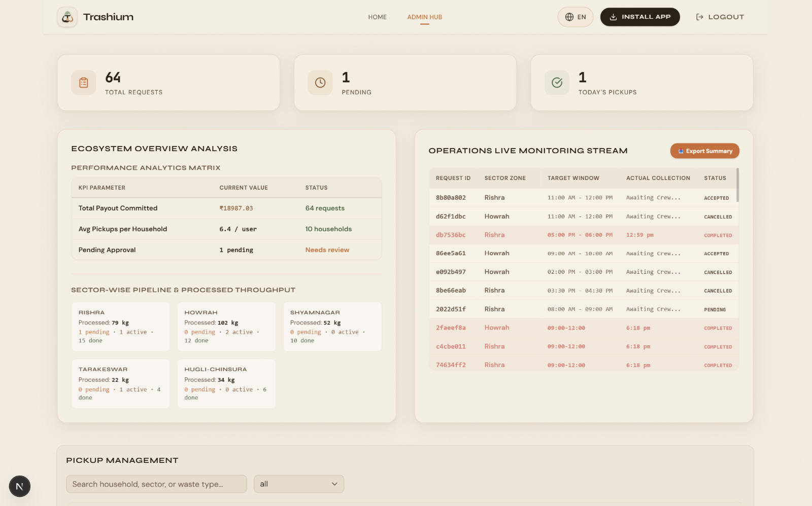Go to the Home page

pos(377,17)
